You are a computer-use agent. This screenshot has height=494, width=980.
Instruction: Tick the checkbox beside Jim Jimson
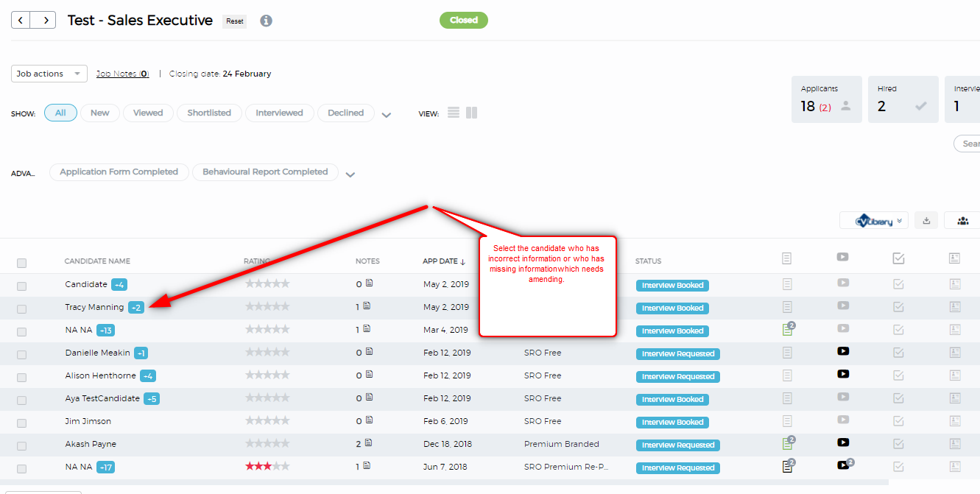click(21, 420)
